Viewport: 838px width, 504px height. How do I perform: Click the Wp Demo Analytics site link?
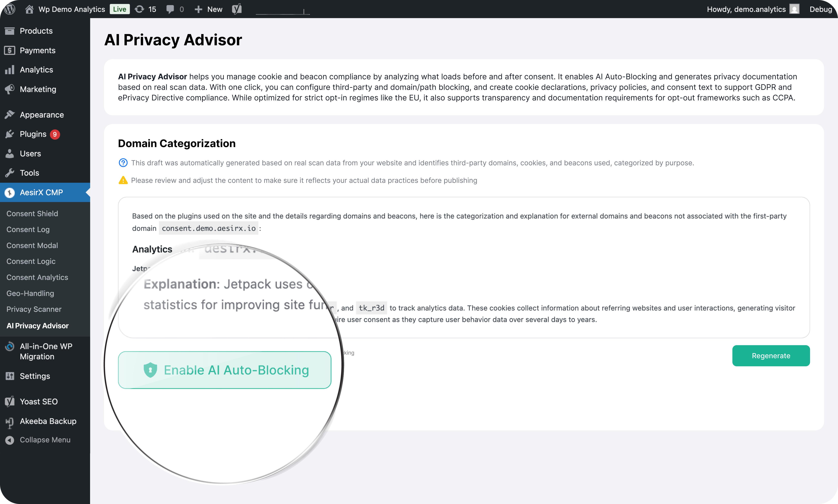[x=72, y=9]
